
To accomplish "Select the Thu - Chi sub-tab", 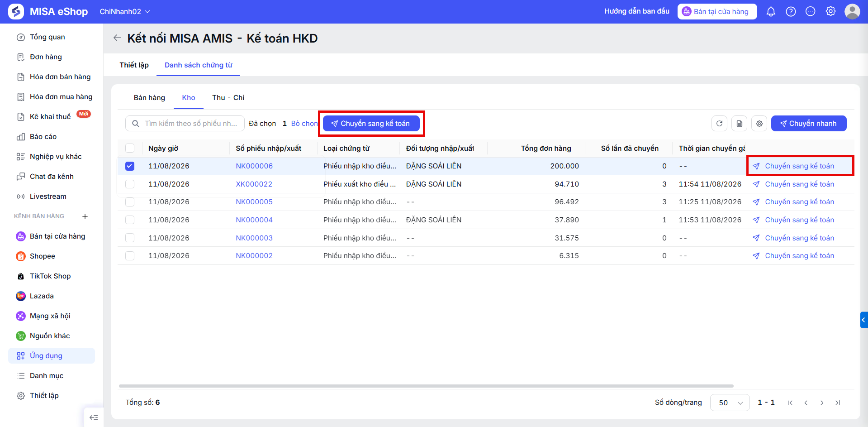I will [228, 98].
